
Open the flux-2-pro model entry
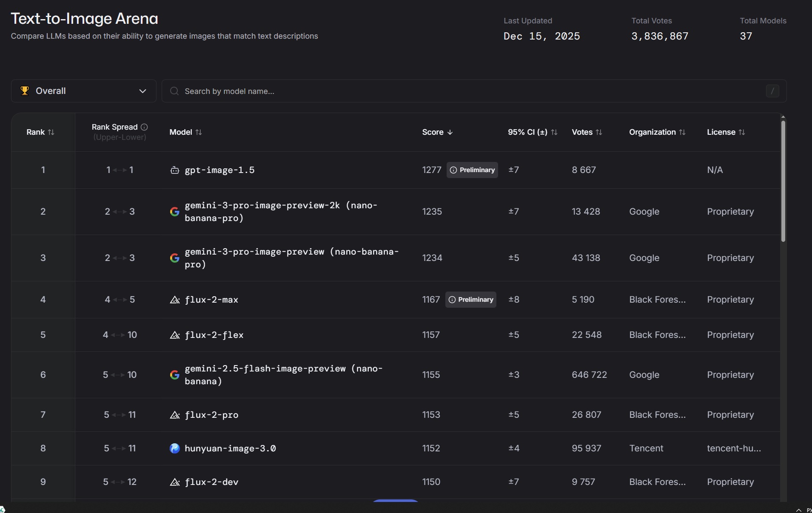click(x=211, y=415)
